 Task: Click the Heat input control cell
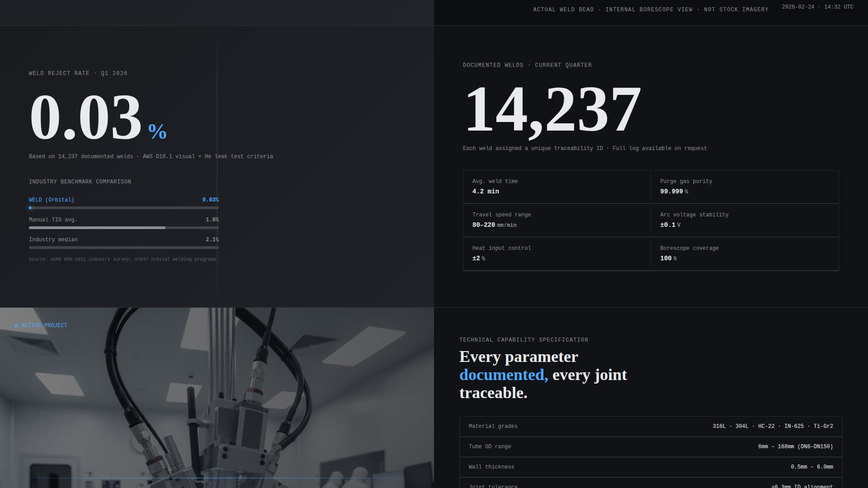click(x=557, y=253)
